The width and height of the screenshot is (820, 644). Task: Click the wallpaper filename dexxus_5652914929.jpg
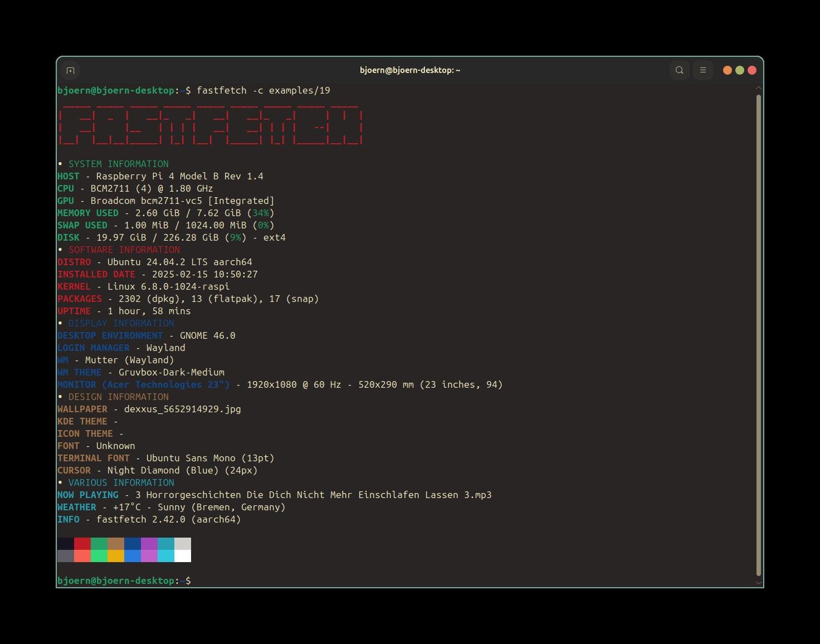183,409
